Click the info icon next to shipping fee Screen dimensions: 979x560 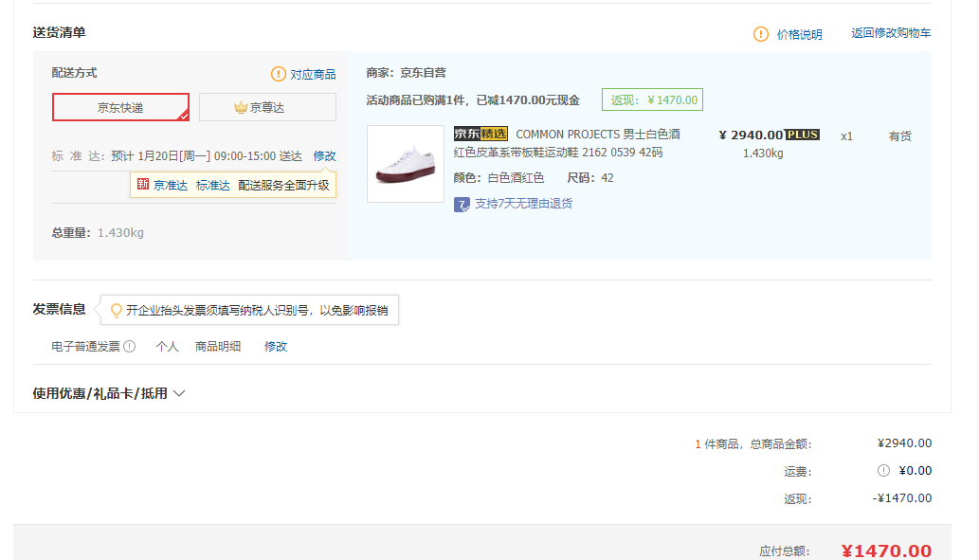point(883,471)
